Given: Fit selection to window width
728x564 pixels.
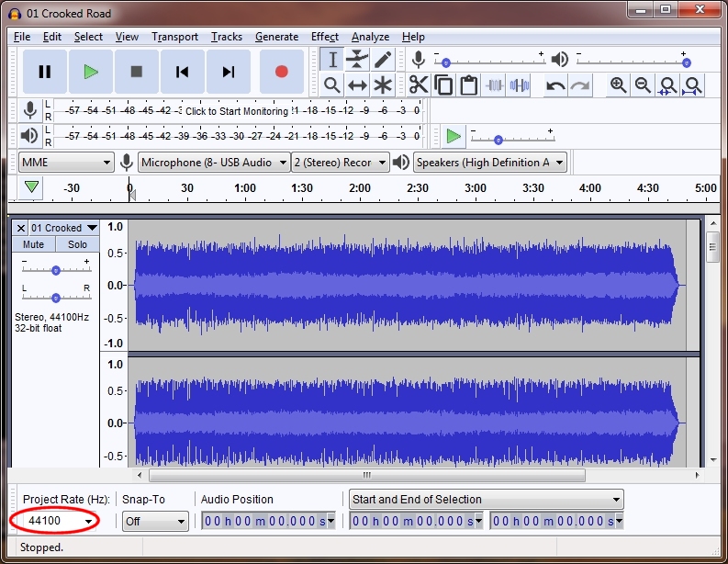Looking at the screenshot, I should 667,85.
